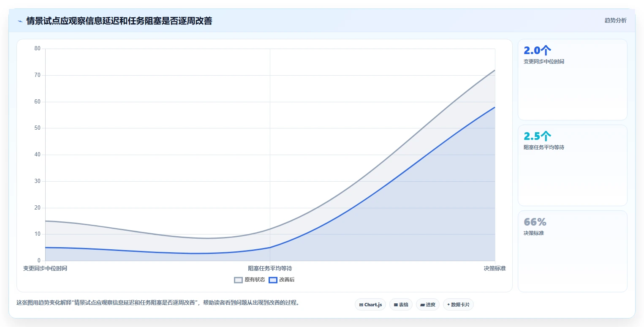The width and height of the screenshot is (644, 327).
Task: Open the 2.0个 变更同步中位时间 card
Action: click(x=572, y=80)
